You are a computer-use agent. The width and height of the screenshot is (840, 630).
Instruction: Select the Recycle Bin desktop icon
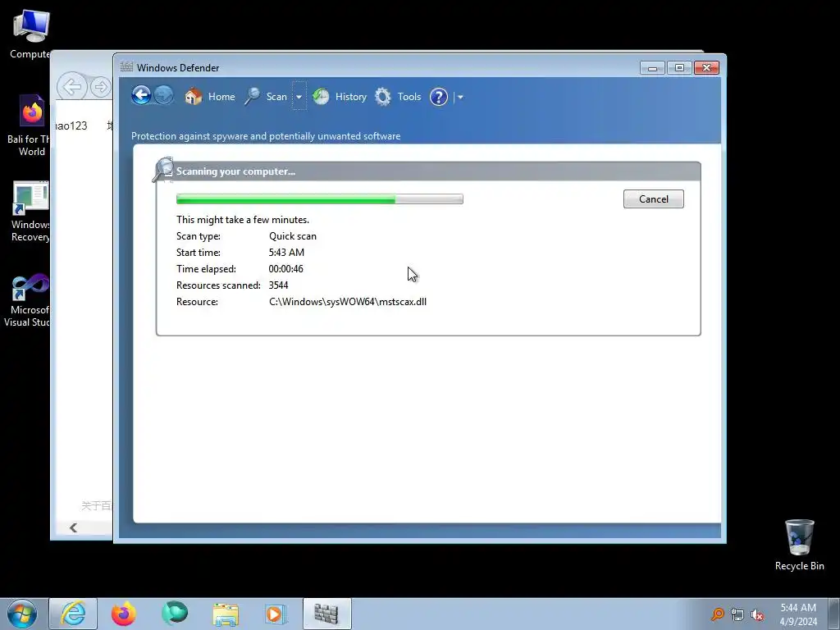pos(799,545)
